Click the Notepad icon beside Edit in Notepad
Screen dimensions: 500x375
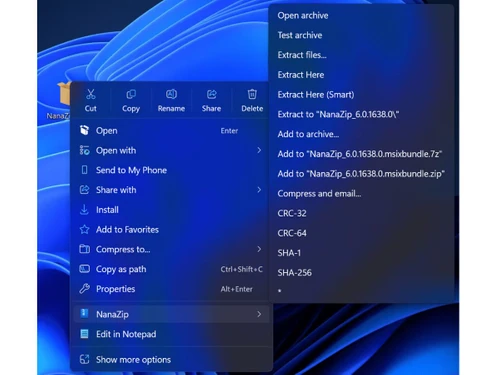pyautogui.click(x=84, y=334)
